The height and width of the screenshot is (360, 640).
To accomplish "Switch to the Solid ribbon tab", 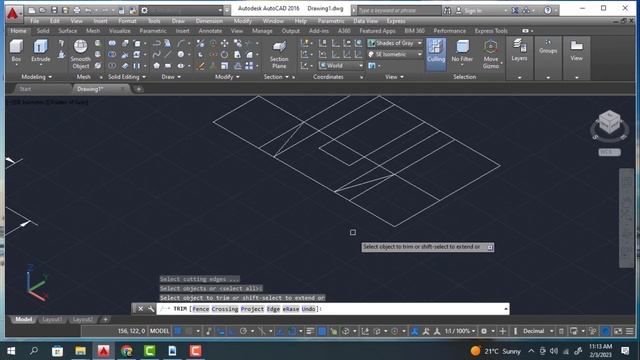I will tap(43, 31).
